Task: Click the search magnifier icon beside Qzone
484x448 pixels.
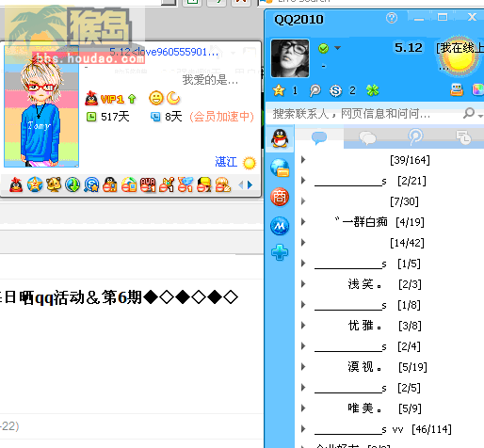Action: pyautogui.click(x=315, y=90)
